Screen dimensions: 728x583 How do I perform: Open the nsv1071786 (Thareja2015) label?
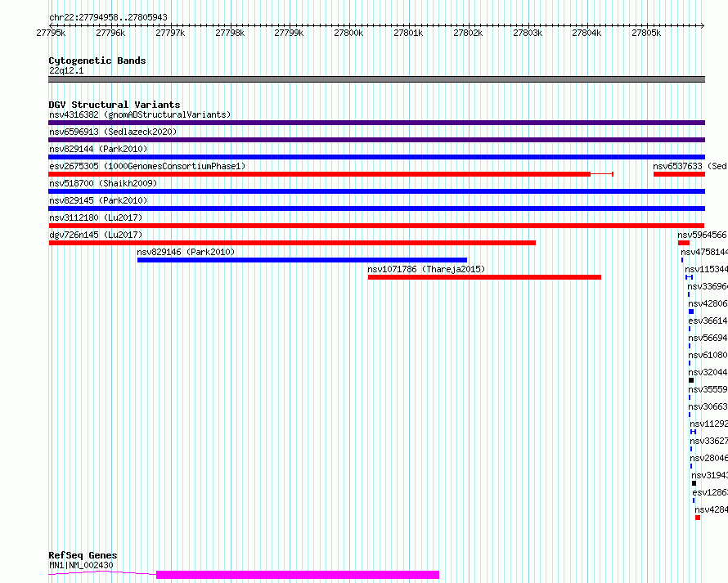(426, 269)
